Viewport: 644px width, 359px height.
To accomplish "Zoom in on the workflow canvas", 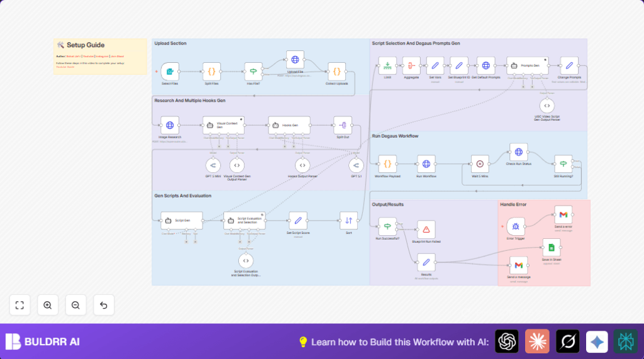I will (47, 305).
